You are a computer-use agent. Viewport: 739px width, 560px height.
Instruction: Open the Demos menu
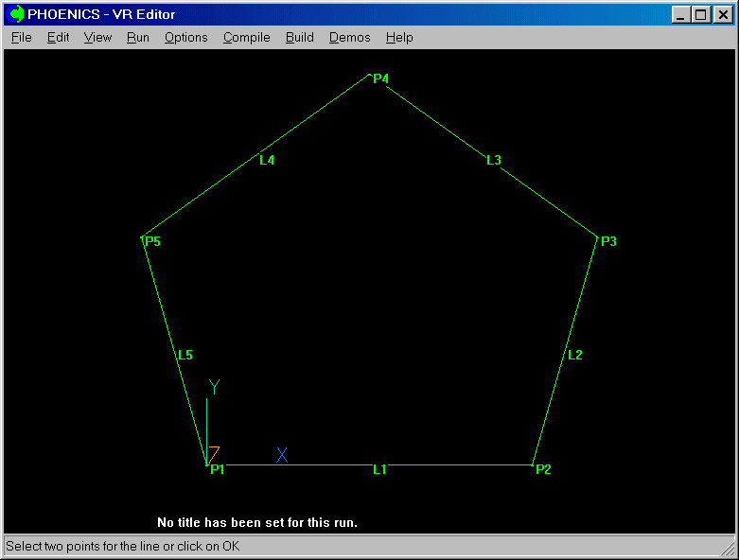click(349, 38)
